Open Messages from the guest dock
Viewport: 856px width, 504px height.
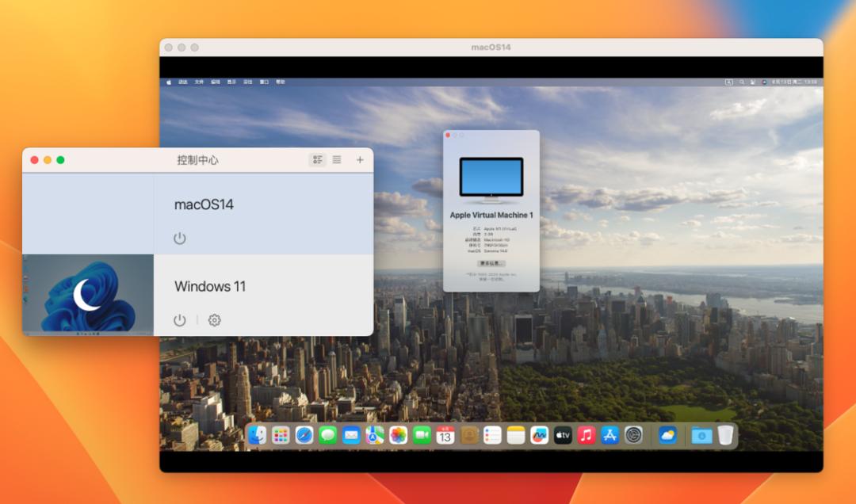click(x=327, y=435)
